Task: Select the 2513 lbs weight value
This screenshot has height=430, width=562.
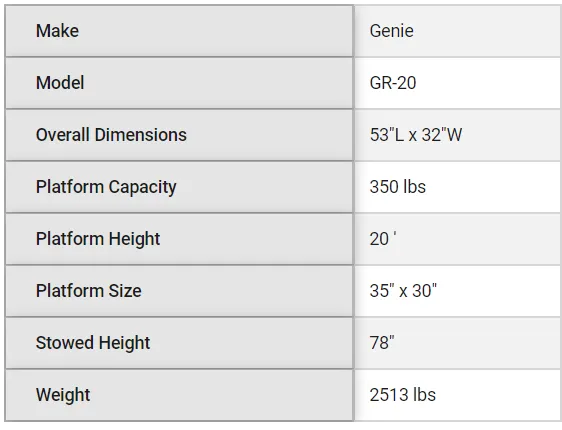Action: [x=403, y=395]
